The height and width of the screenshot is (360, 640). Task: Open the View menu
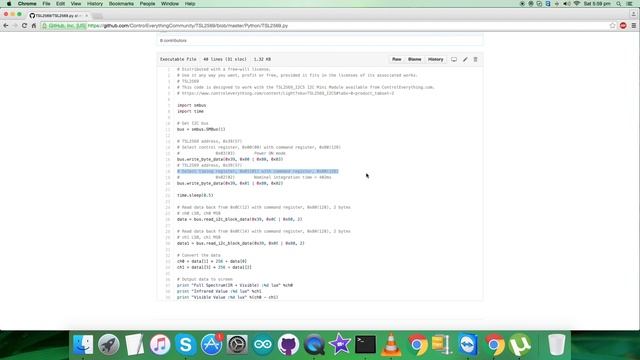click(x=76, y=4)
